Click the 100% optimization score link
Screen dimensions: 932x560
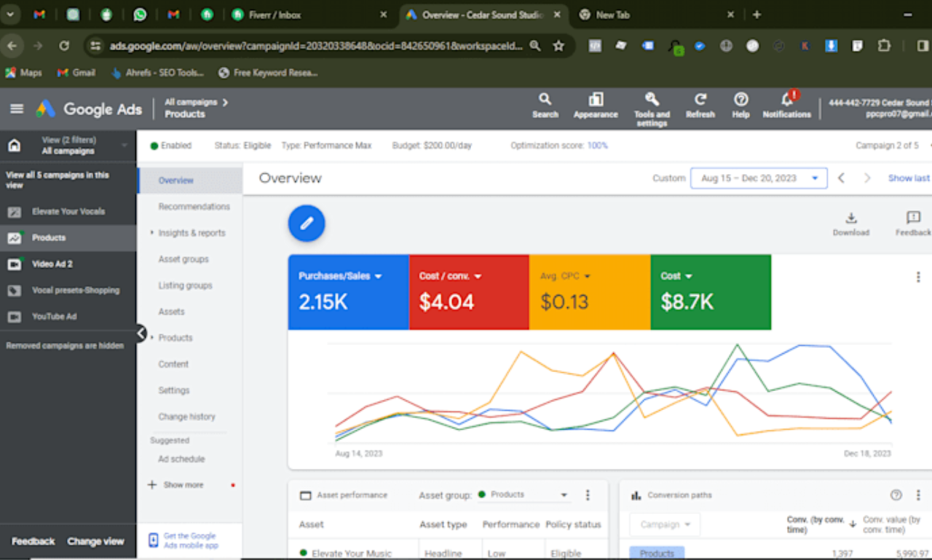pyautogui.click(x=597, y=145)
